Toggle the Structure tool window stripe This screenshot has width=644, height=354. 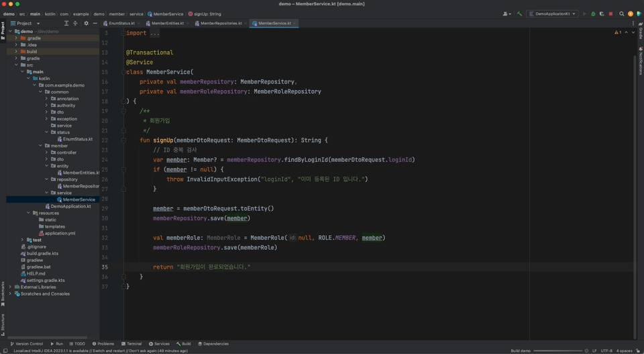[x=3, y=323]
